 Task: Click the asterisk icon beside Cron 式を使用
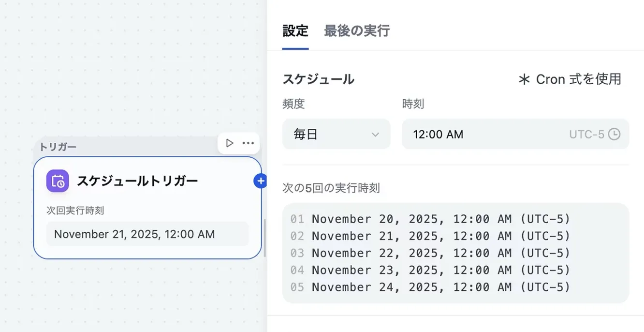pyautogui.click(x=524, y=79)
